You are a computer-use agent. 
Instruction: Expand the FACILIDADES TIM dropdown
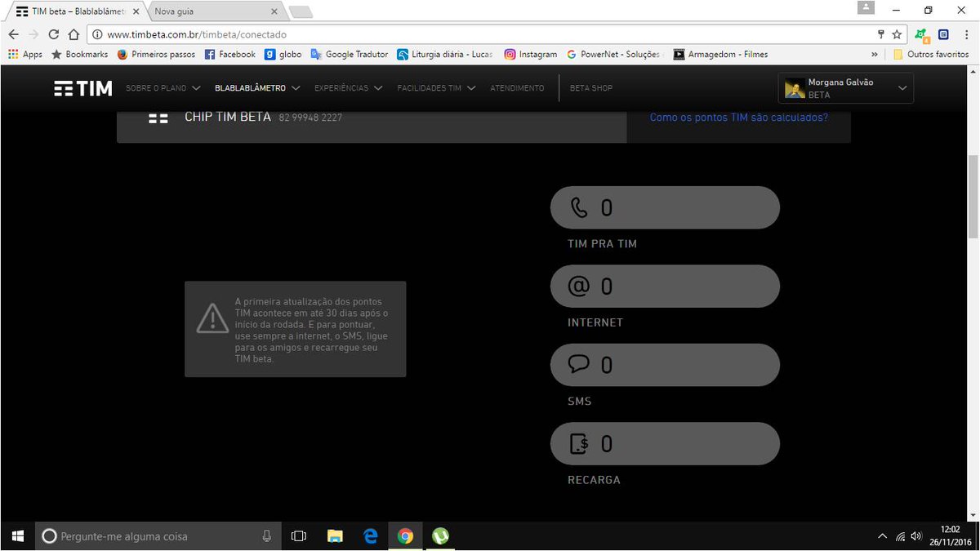[435, 87]
